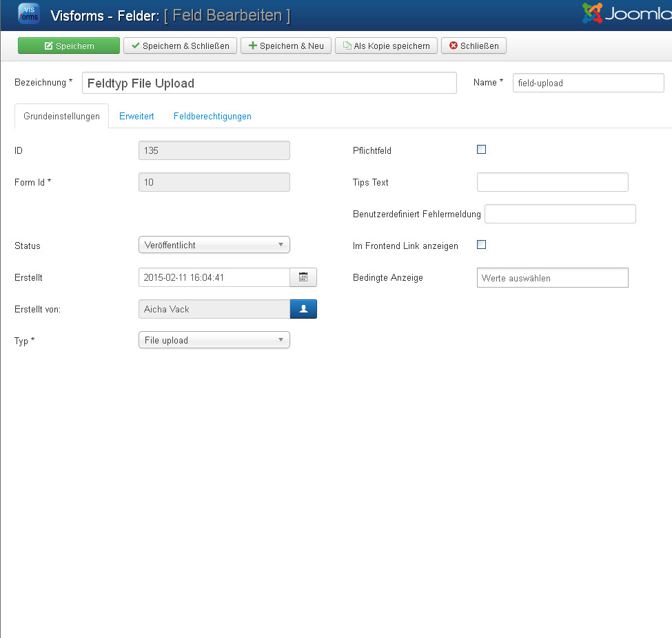This screenshot has width=672, height=638.
Task: Open the calendar picker for Erstellt
Action: click(x=303, y=277)
